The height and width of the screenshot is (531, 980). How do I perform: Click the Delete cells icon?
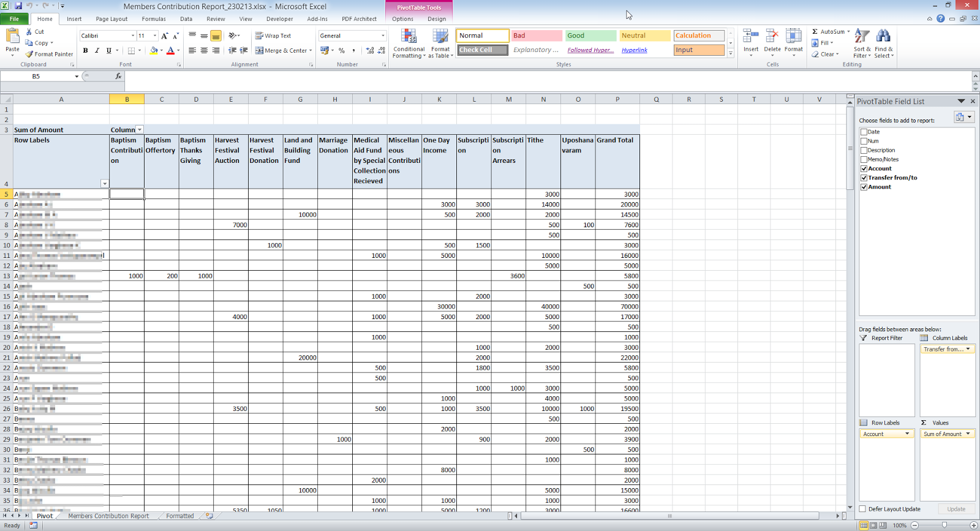772,37
